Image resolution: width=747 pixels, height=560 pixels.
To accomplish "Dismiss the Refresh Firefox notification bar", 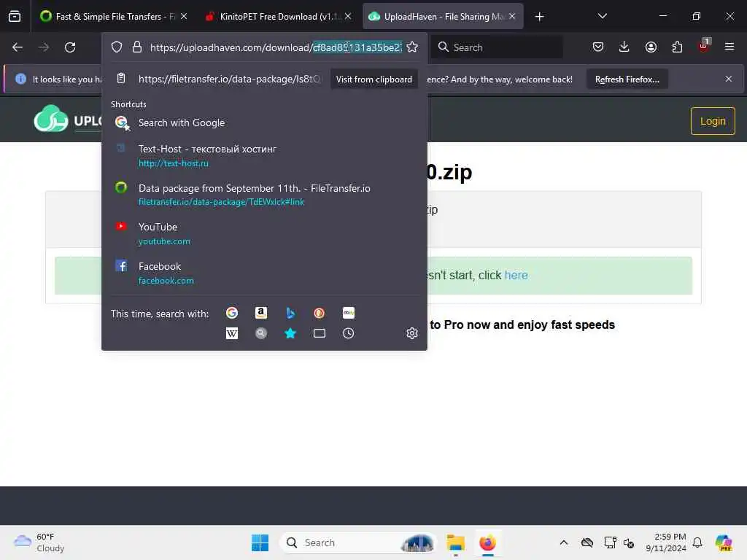I will coord(729,79).
